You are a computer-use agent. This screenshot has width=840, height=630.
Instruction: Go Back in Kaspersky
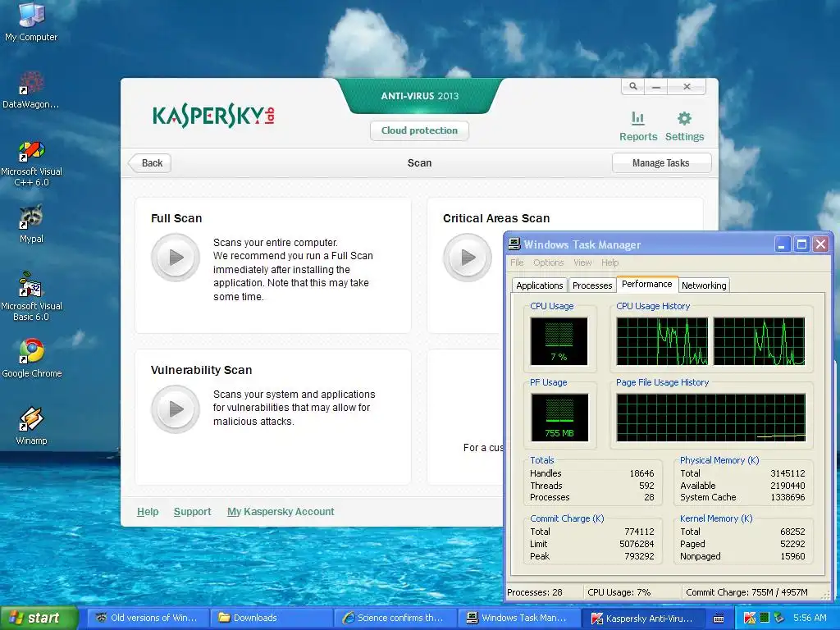(x=150, y=163)
